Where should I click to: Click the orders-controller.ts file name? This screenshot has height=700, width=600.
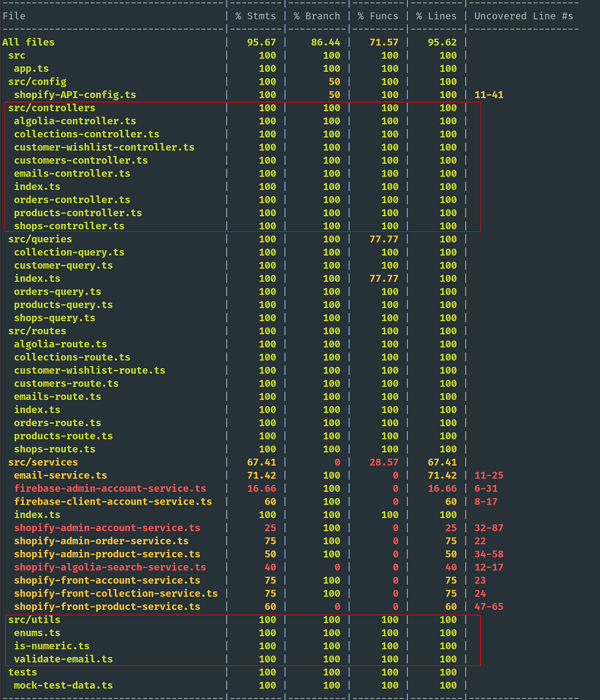(x=71, y=200)
